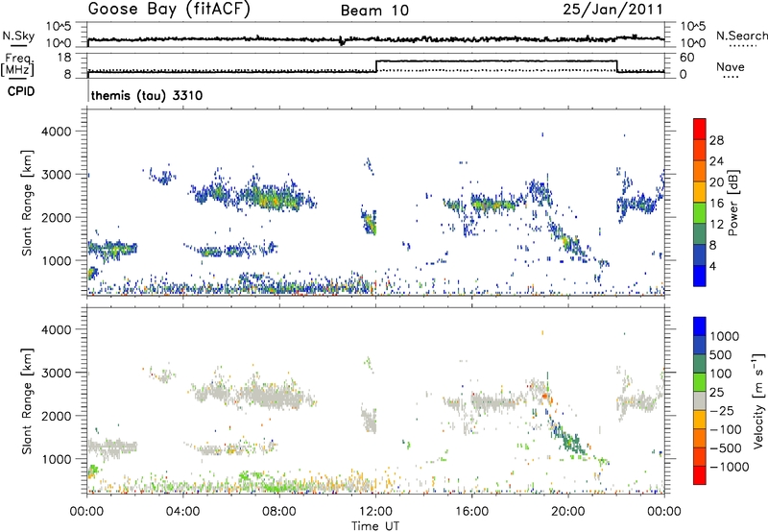Click the yellow-orange 16–20 dB Power swatch
Viewport: 768px width, 532px height.
[700, 191]
